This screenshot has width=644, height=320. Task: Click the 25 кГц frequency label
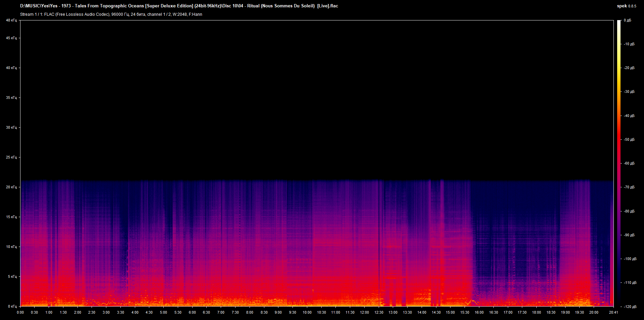(11, 157)
